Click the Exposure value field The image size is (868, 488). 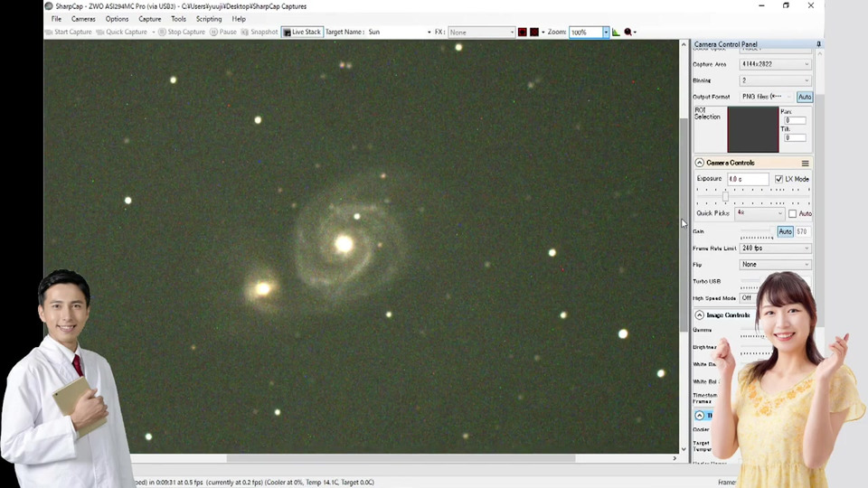tap(748, 179)
